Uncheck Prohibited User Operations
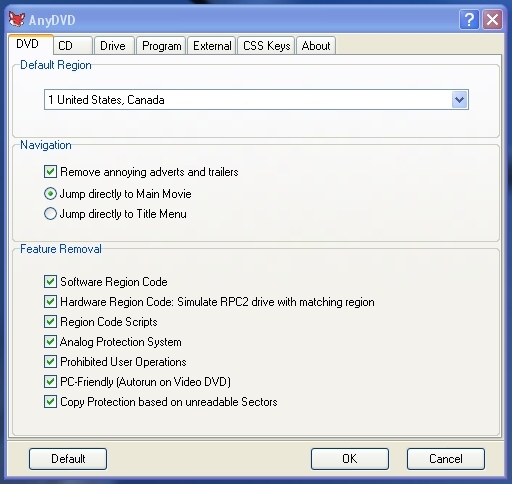512x484 pixels. tap(50, 362)
